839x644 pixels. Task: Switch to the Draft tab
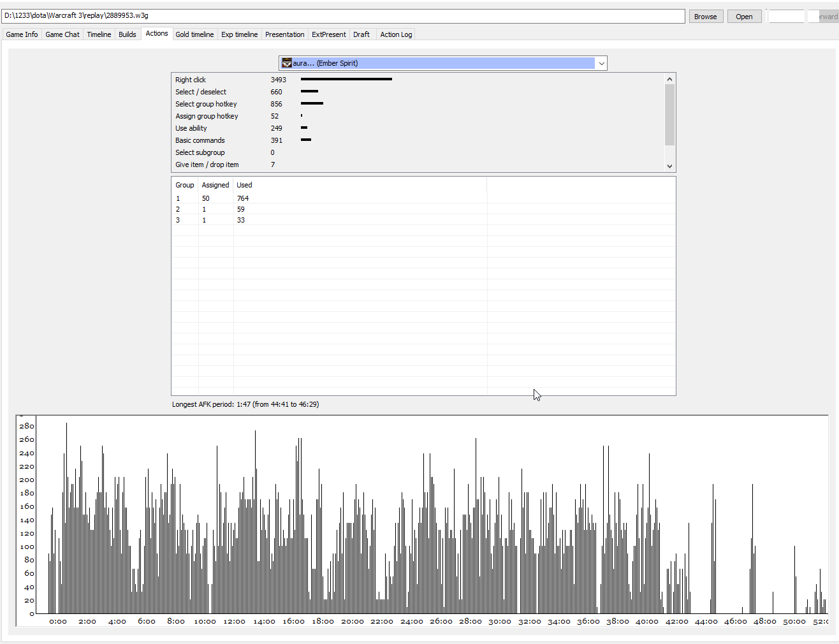pos(361,34)
